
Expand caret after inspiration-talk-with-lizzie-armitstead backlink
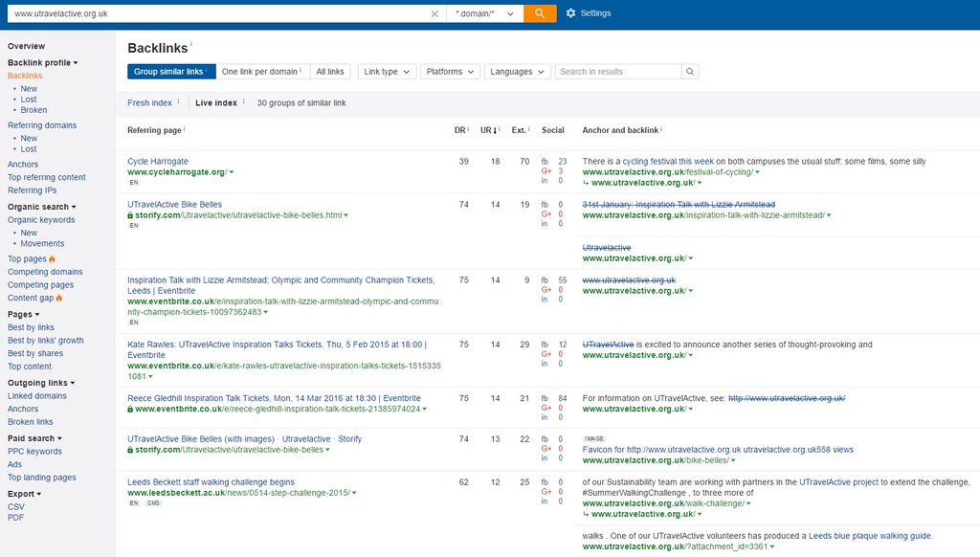(x=829, y=215)
